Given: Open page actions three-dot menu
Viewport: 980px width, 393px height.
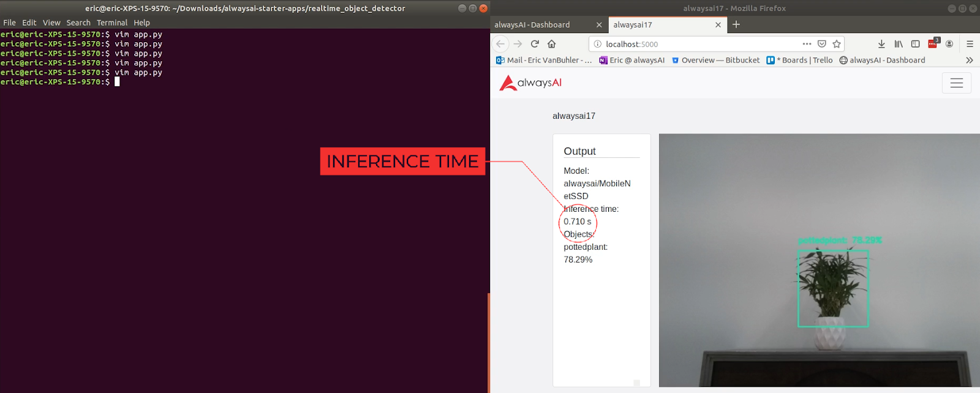Looking at the screenshot, I should click(x=807, y=44).
